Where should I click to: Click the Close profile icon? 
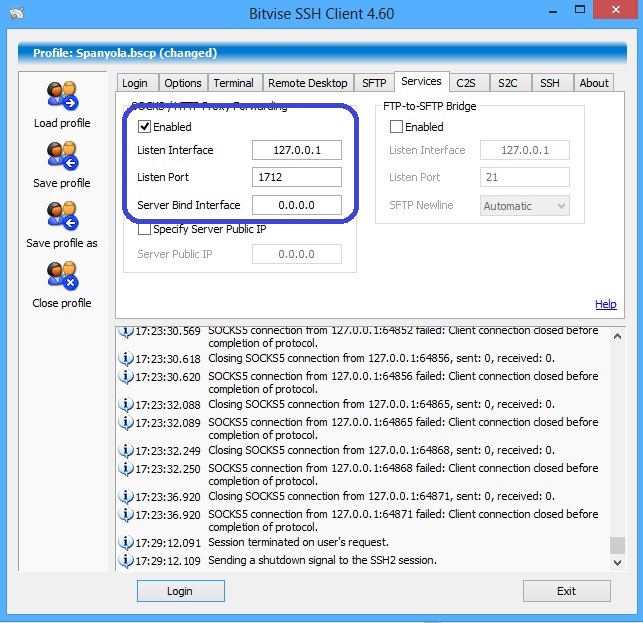pos(62,276)
